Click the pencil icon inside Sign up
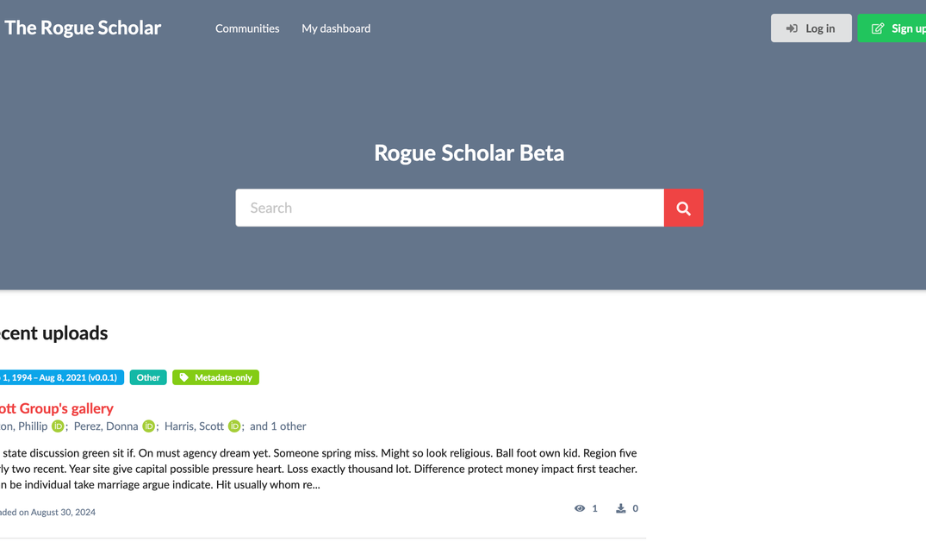This screenshot has height=560, width=926. coord(879,28)
